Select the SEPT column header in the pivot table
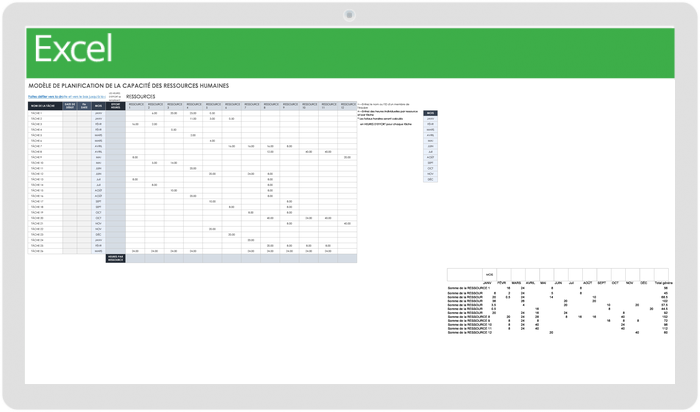This screenshot has width=700, height=412. coord(601,283)
